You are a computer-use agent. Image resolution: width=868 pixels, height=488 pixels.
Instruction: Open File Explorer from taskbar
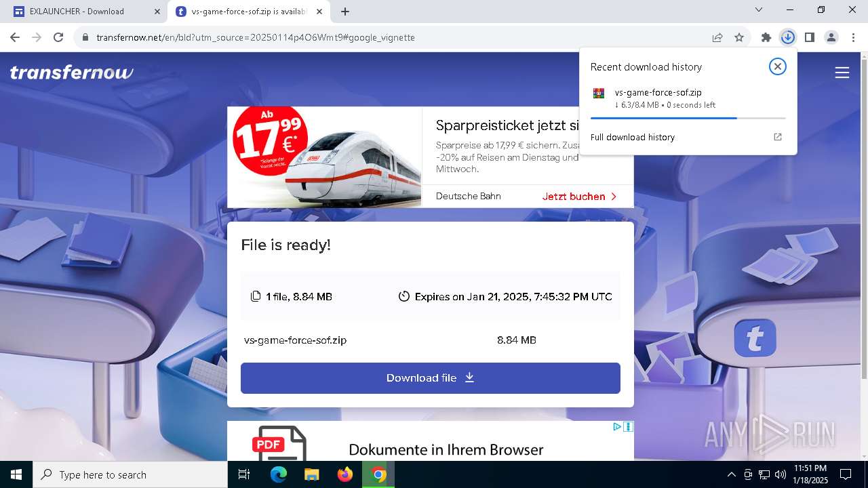pos(311,474)
